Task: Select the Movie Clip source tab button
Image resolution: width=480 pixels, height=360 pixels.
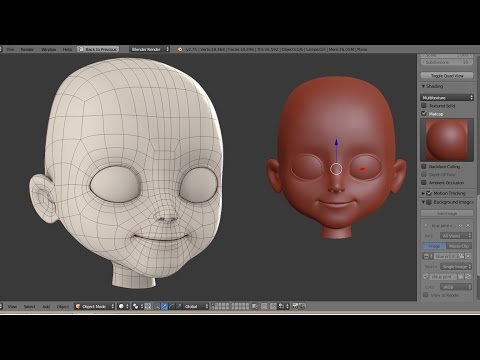Action: 459,246
